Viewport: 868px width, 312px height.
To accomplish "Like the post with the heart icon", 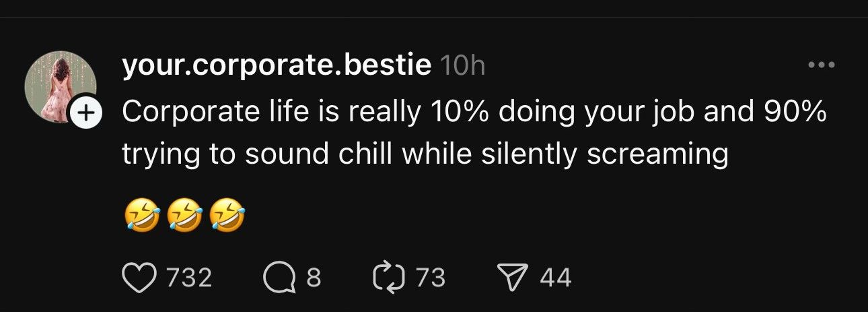I will tap(139, 278).
